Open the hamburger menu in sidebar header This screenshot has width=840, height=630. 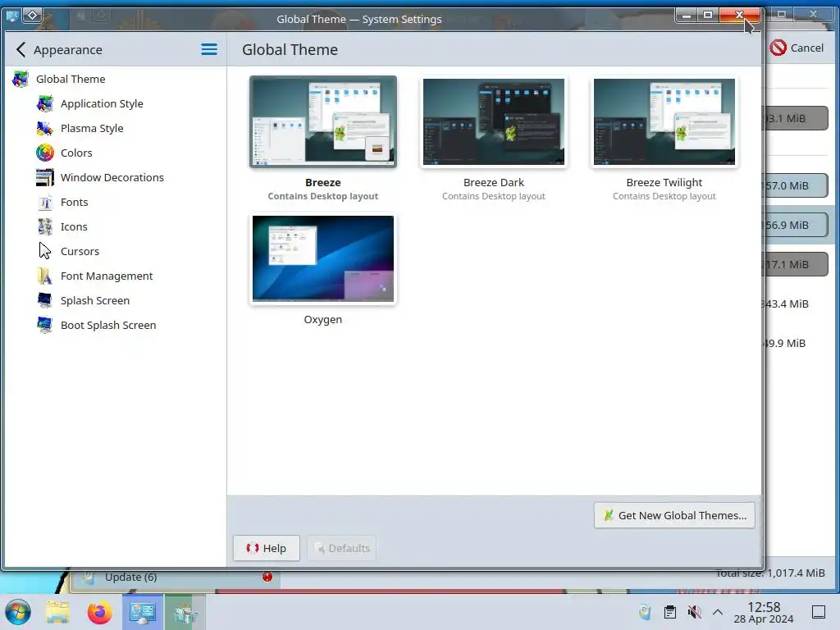[209, 50]
